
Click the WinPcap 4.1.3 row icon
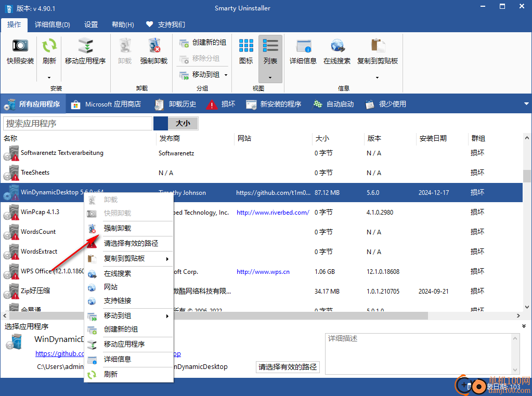11,213
